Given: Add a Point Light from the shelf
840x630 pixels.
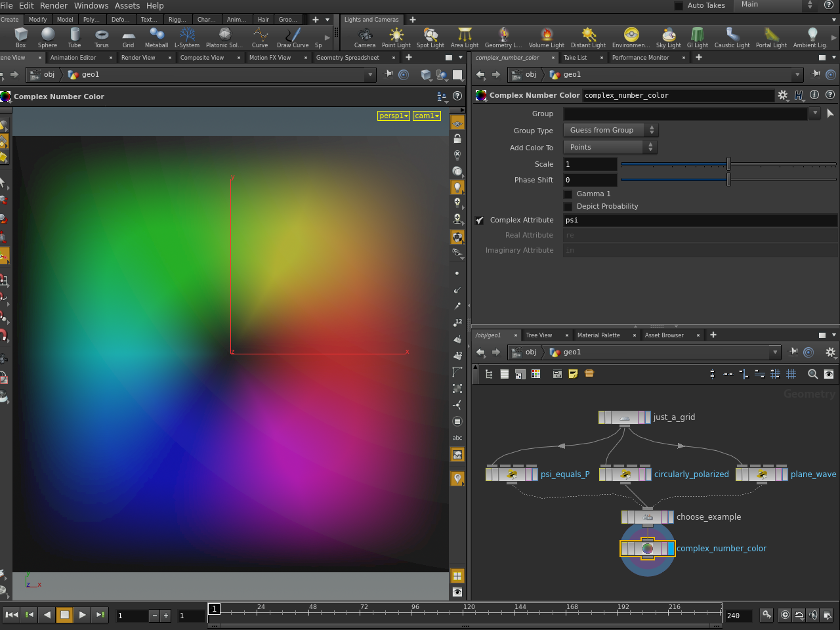Looking at the screenshot, I should 396,37.
